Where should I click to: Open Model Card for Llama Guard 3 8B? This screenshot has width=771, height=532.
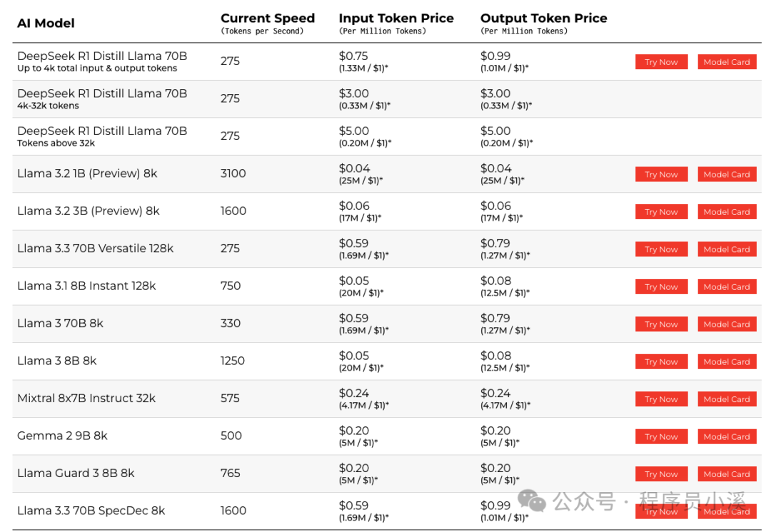coord(727,474)
